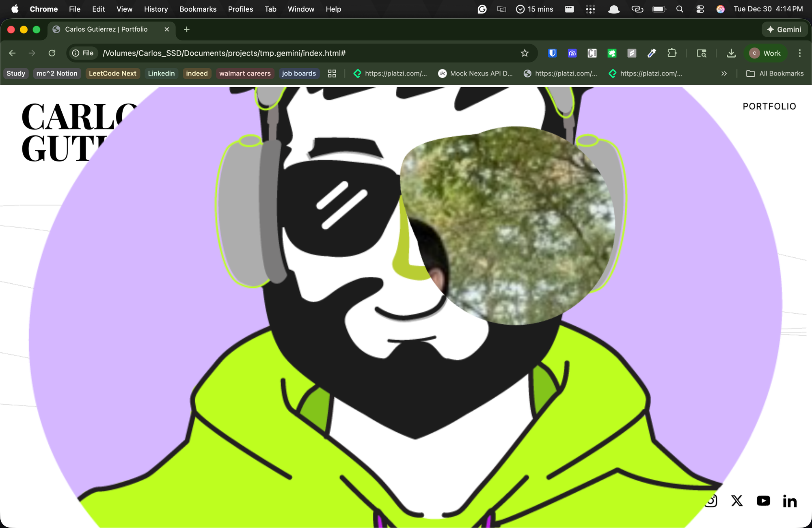Open macOS Control Center from the menu bar
This screenshot has width=812, height=528.
click(700, 9)
